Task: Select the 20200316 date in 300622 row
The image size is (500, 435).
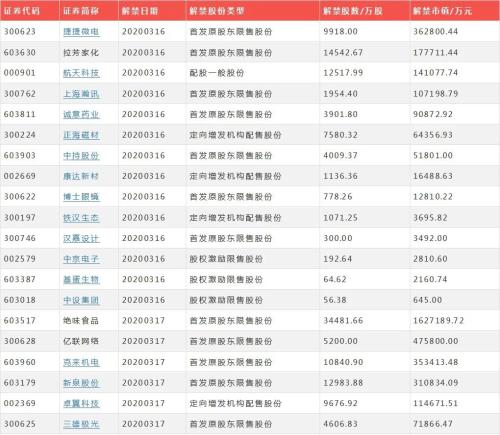Action: click(x=143, y=197)
